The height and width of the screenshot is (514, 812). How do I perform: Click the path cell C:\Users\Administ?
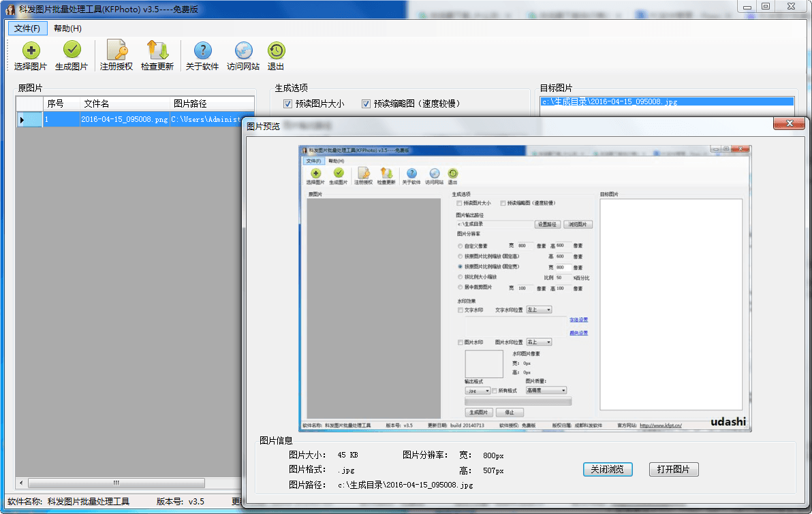206,120
